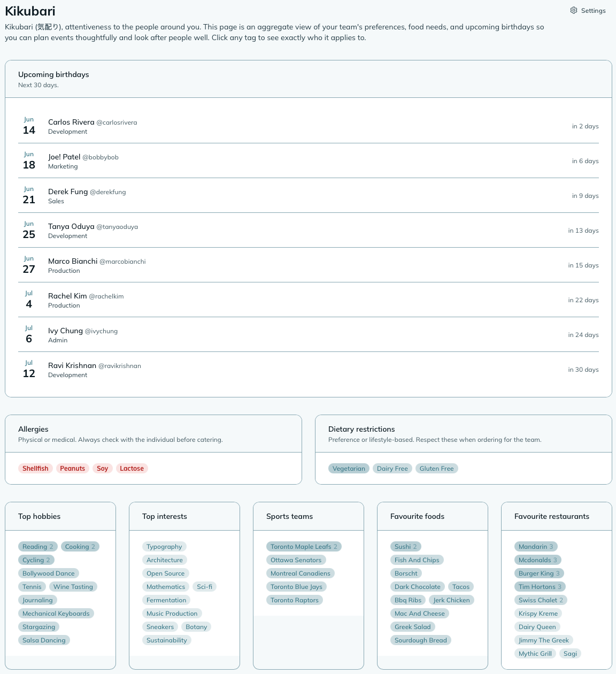Image resolution: width=616 pixels, height=674 pixels.
Task: Click the Salsa Dancing tag
Action: [x=44, y=640]
